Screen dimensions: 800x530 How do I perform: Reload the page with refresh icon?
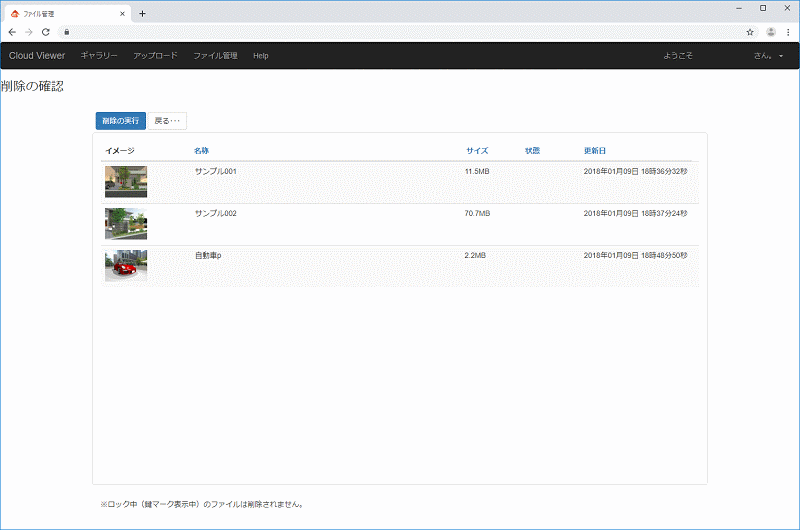(x=46, y=32)
